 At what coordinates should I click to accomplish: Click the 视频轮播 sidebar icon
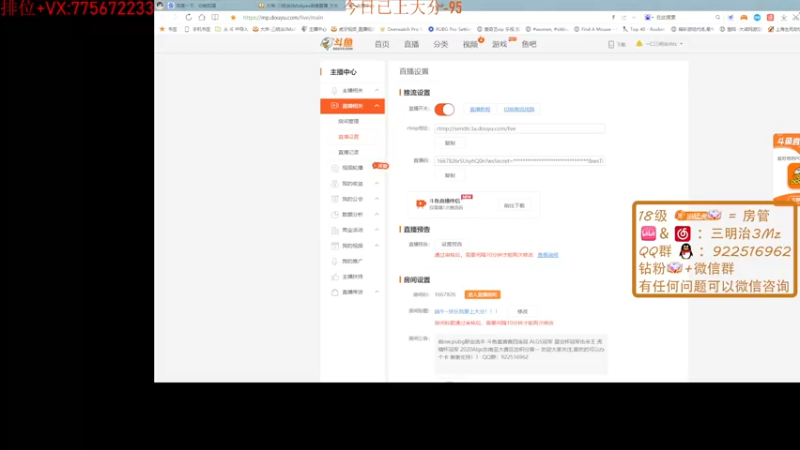tap(335, 168)
